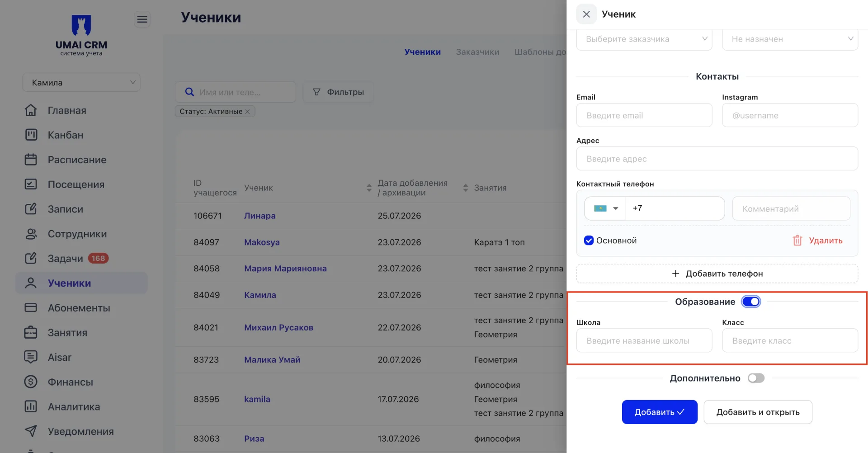Screen dimensions: 868x453
Task: Click the funnel icon in Фильтры
Action: pos(317,92)
